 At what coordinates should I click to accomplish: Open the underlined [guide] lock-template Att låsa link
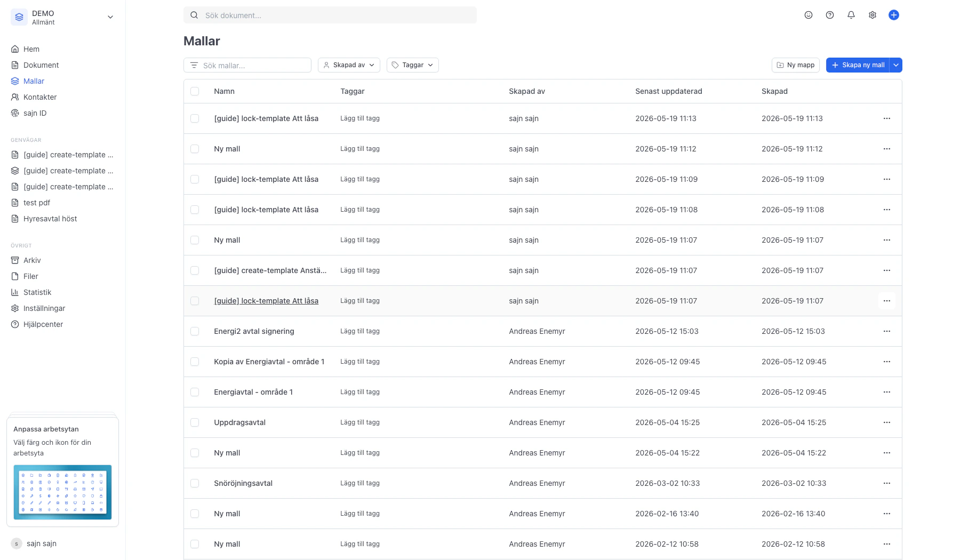266,301
